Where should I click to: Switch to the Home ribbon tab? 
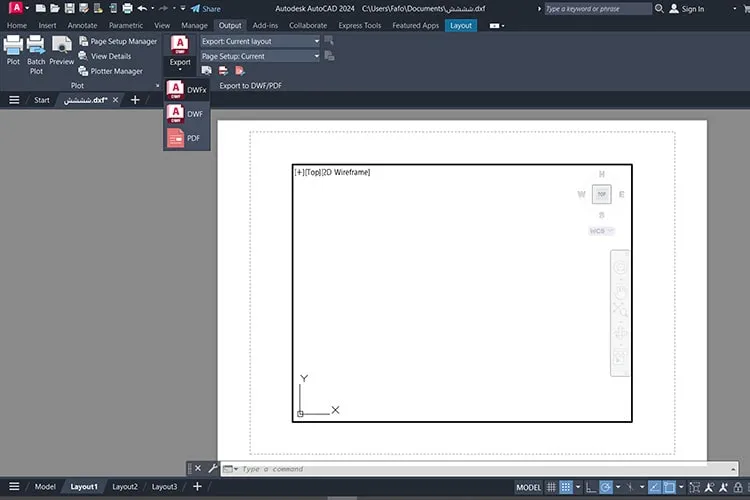17,25
